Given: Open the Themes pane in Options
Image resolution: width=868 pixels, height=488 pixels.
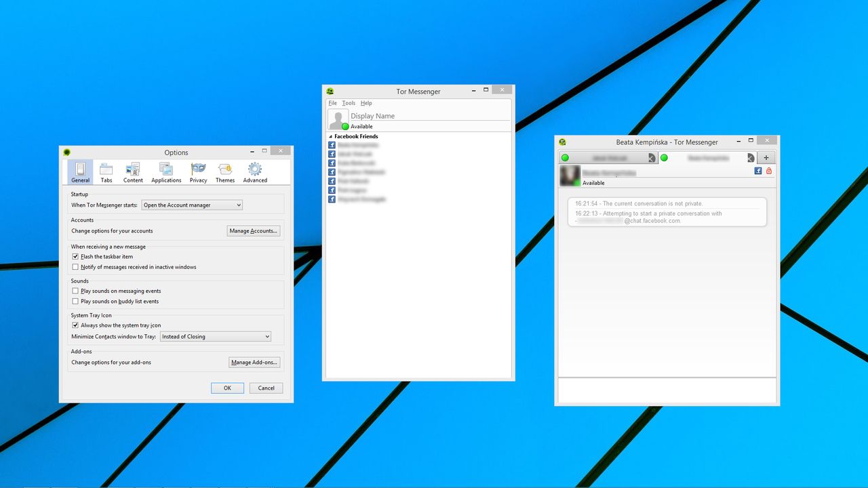Looking at the screenshot, I should point(225,172).
